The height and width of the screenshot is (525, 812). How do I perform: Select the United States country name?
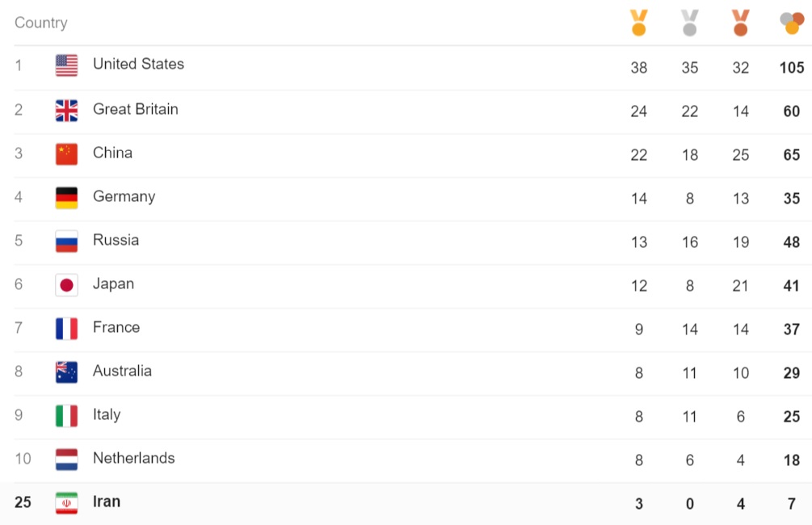tap(138, 64)
